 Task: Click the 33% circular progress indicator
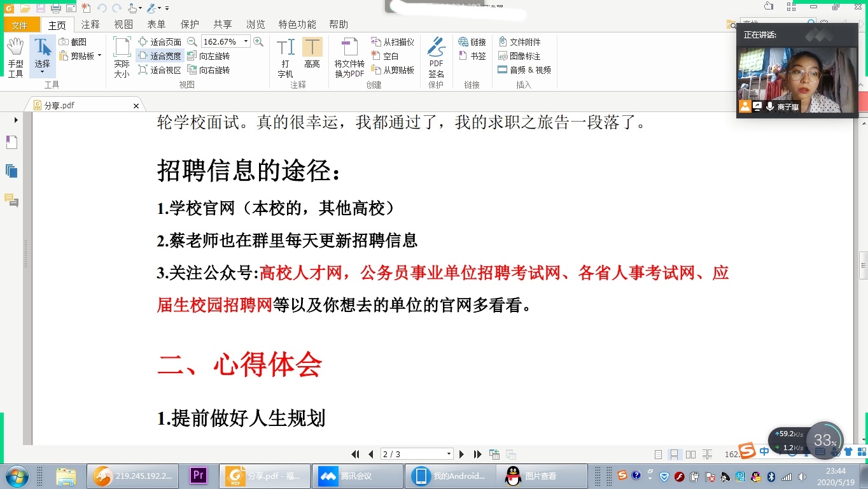824,439
